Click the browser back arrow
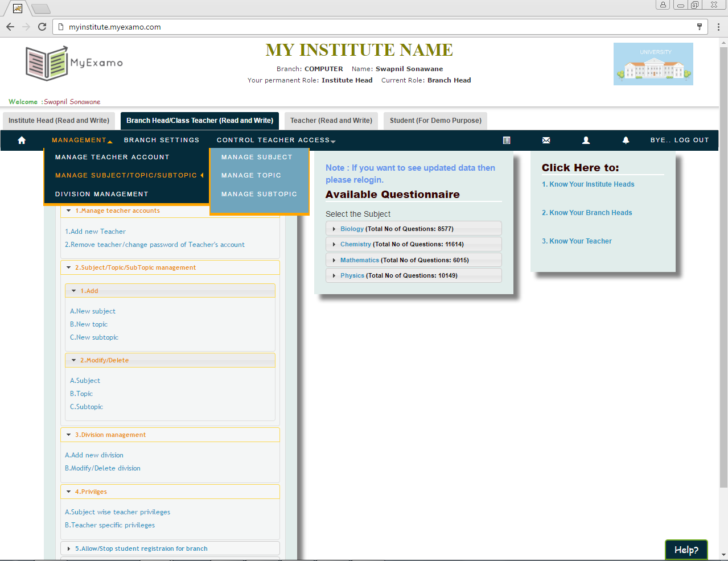Viewport: 728px width, 561px height. (x=10, y=27)
